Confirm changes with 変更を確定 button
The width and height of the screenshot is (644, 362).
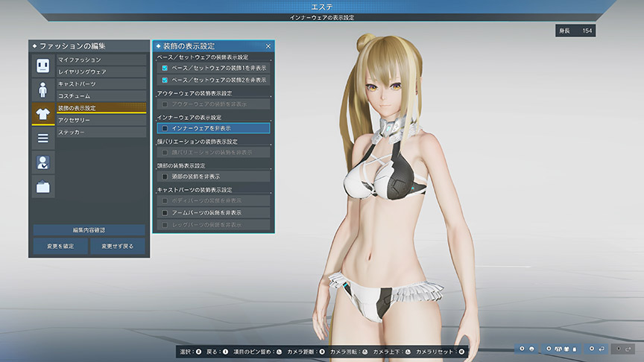tap(60, 247)
